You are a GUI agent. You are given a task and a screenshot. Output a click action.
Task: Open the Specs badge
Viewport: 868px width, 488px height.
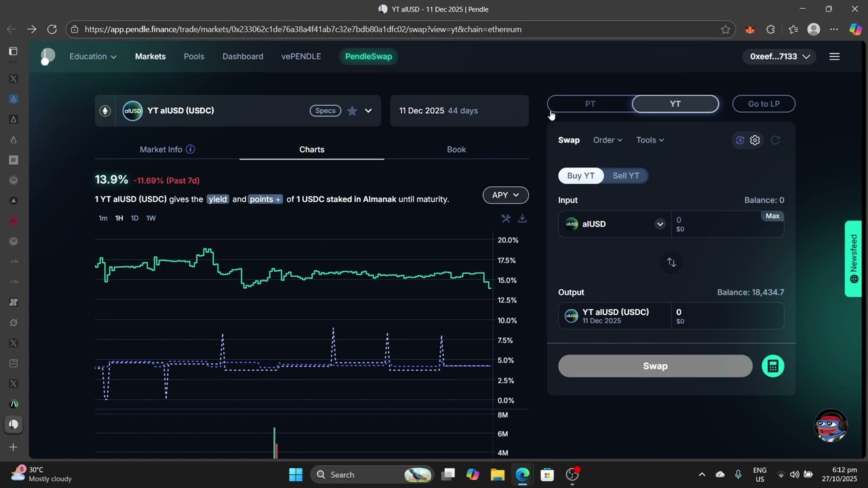pyautogui.click(x=325, y=110)
